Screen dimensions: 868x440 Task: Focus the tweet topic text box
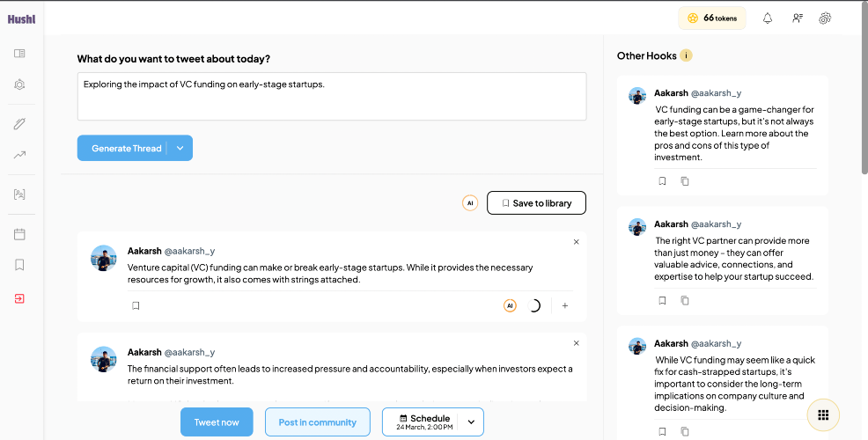pyautogui.click(x=332, y=96)
